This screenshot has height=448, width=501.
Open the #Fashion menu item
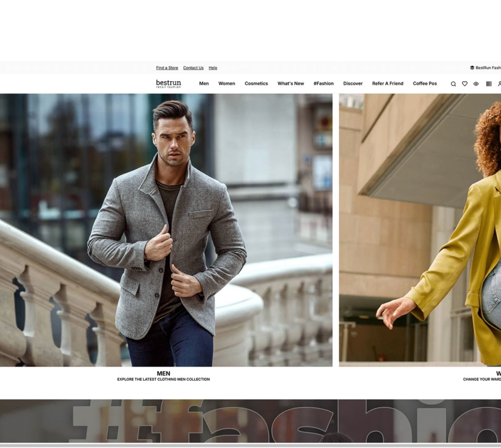(x=323, y=83)
